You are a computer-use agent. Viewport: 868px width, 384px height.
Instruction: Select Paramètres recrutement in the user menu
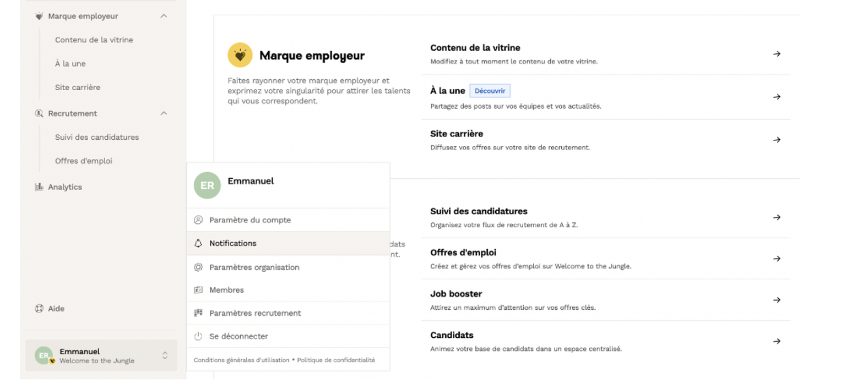(x=254, y=313)
